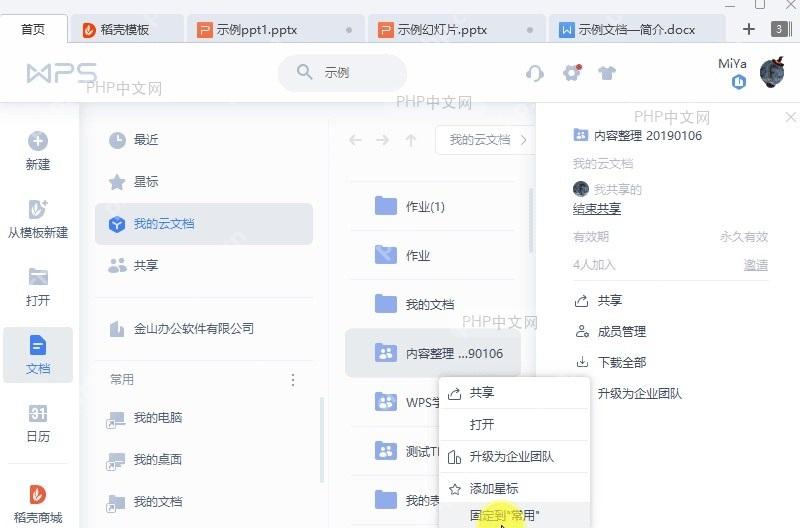Click the 新建 (New) plus icon
This screenshot has height=528, width=800.
coord(38,141)
